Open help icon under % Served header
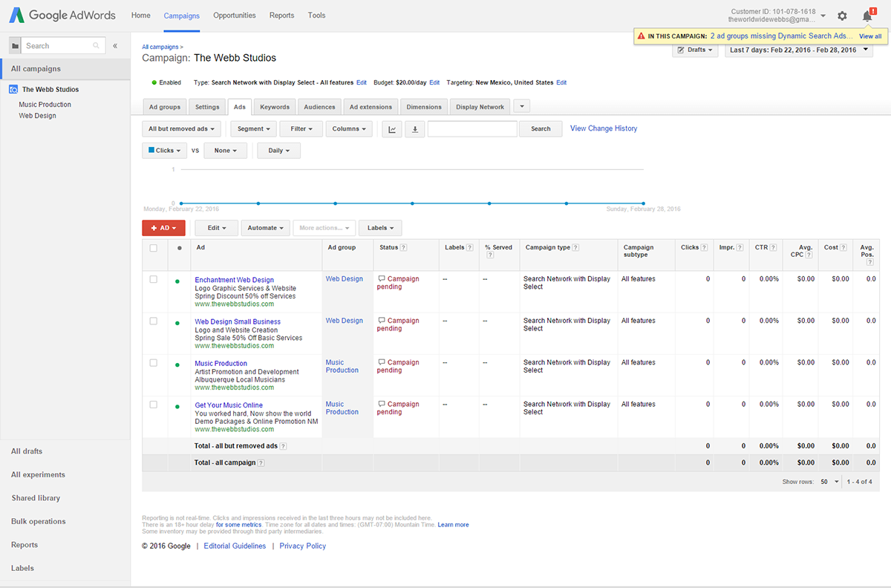 point(489,255)
